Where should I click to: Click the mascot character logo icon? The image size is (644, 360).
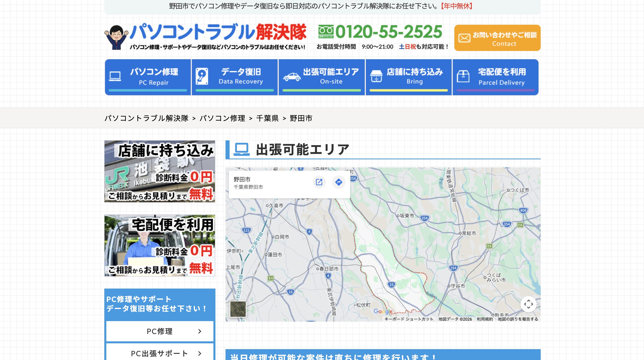pyautogui.click(x=116, y=37)
